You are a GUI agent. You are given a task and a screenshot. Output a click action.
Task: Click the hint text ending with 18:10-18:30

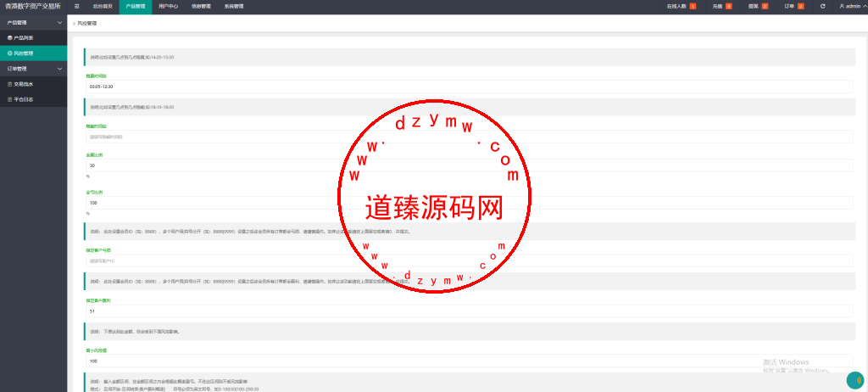coord(132,107)
